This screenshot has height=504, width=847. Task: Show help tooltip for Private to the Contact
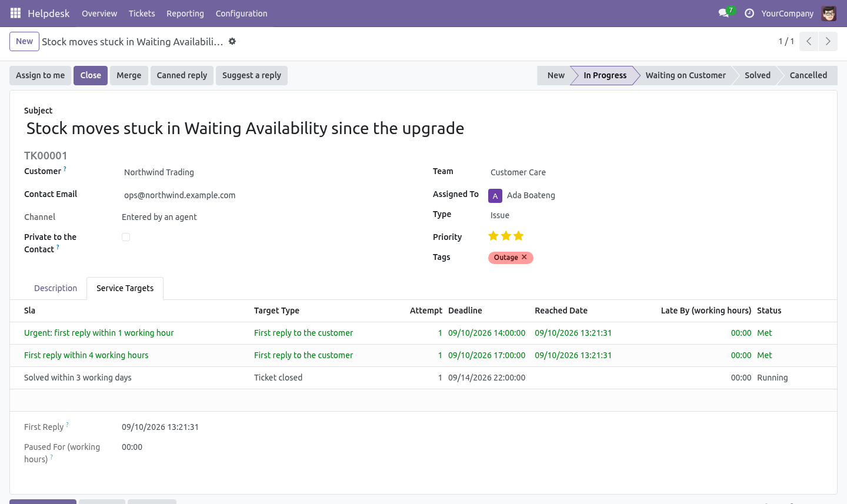[58, 247]
